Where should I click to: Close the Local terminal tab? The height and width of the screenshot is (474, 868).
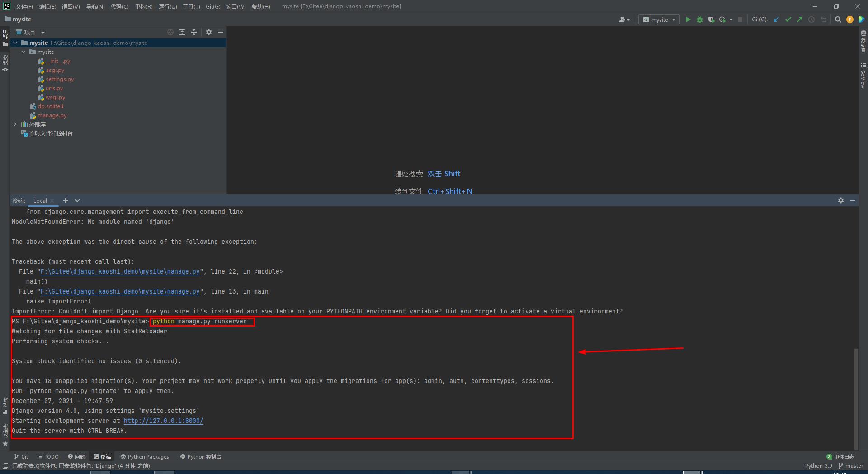[52, 201]
